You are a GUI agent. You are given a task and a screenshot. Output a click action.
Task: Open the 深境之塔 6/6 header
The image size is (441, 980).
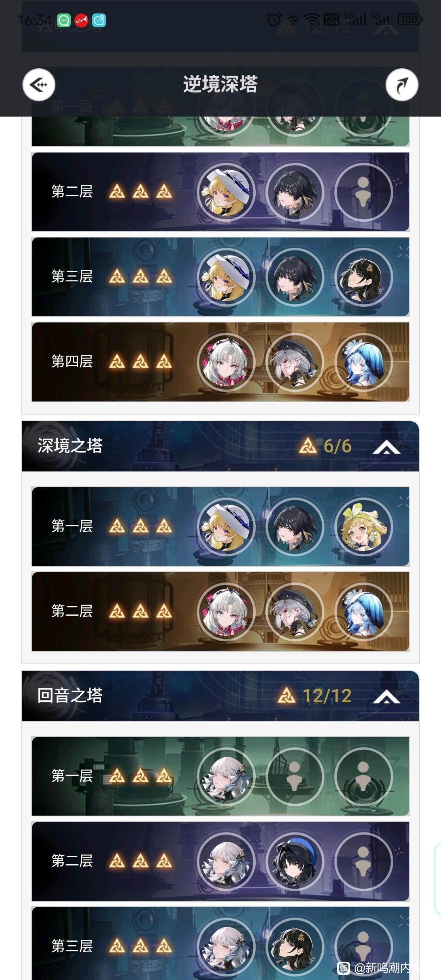[x=220, y=446]
